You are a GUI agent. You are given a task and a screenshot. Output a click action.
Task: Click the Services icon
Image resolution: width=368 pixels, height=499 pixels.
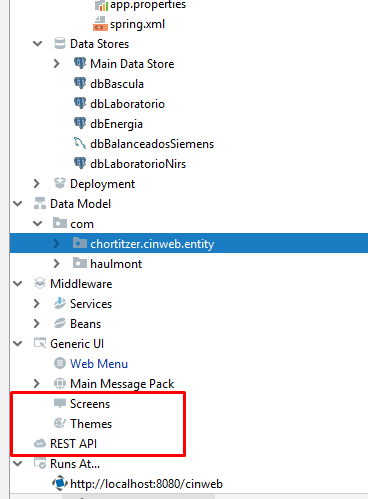tap(60, 303)
